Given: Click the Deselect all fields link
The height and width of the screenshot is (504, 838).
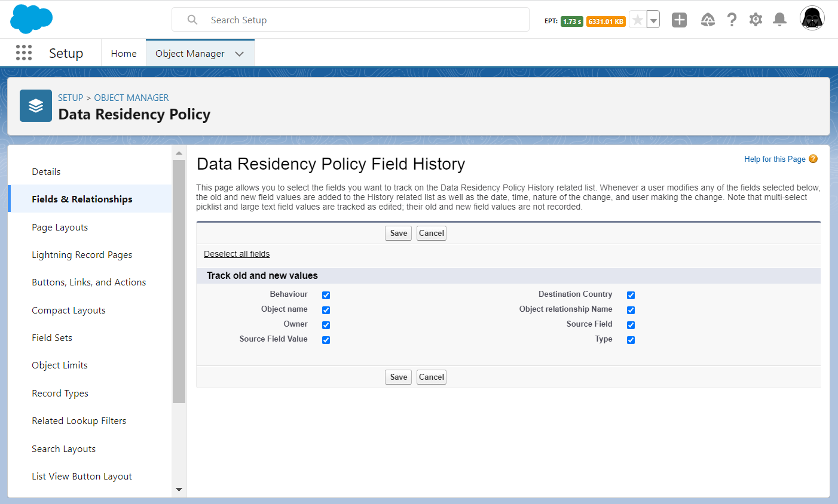Looking at the screenshot, I should (x=237, y=254).
